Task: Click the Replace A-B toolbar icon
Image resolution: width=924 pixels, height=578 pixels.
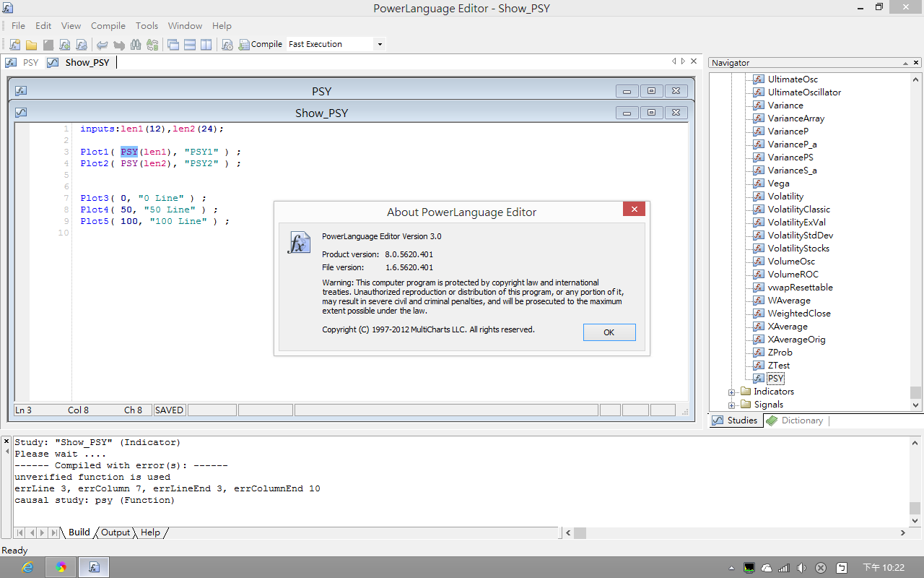Action: (152, 44)
